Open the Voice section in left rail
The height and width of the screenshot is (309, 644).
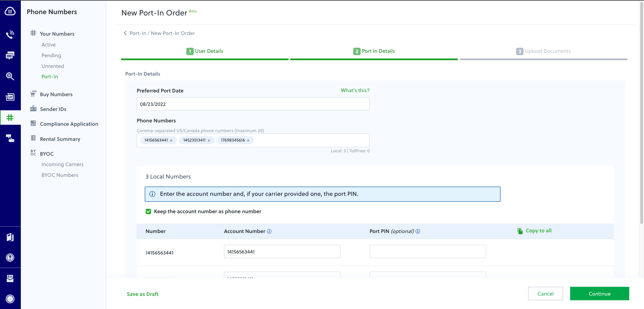point(10,35)
